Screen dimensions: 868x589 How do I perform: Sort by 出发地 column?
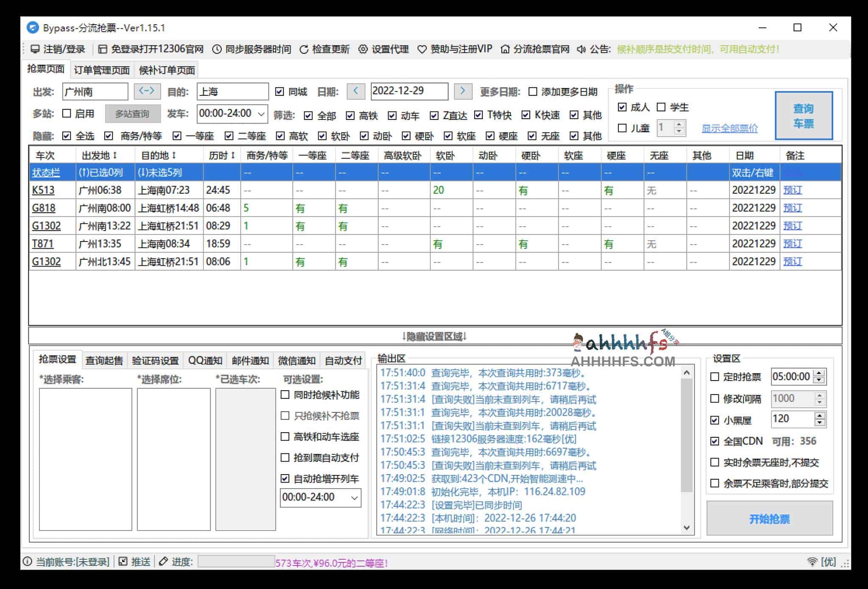click(115, 156)
